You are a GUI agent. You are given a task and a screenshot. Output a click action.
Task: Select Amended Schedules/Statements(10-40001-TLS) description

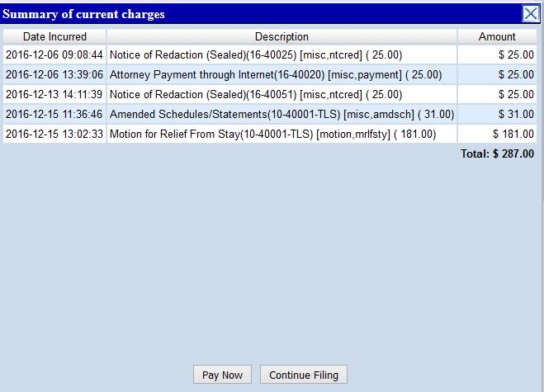click(281, 114)
